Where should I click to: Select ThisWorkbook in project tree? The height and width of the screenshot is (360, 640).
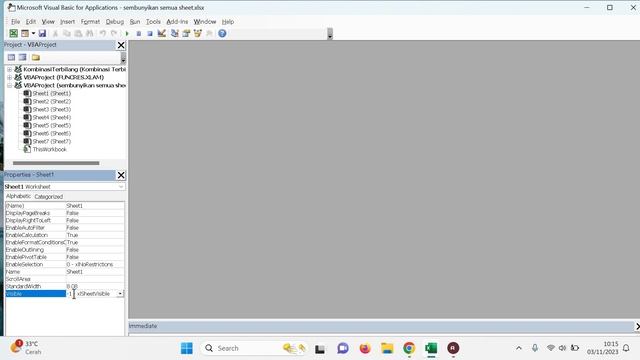point(49,149)
